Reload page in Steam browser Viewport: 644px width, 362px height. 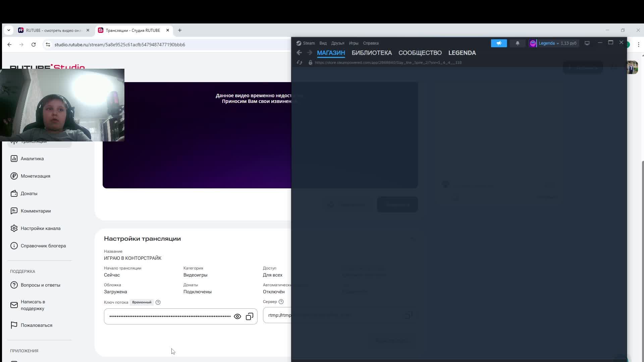click(x=300, y=63)
